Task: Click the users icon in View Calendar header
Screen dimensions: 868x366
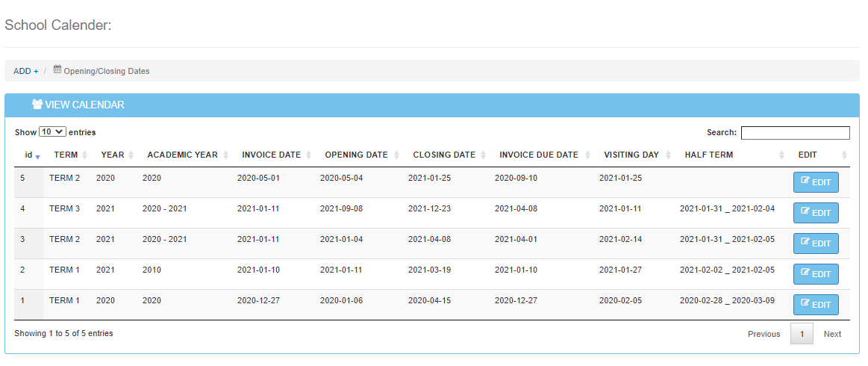Action: tap(37, 105)
